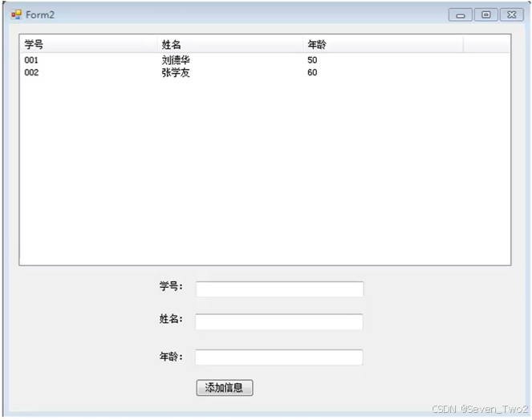Click the name cell 刘德华
Screen dimensions: 532x420
point(176,60)
